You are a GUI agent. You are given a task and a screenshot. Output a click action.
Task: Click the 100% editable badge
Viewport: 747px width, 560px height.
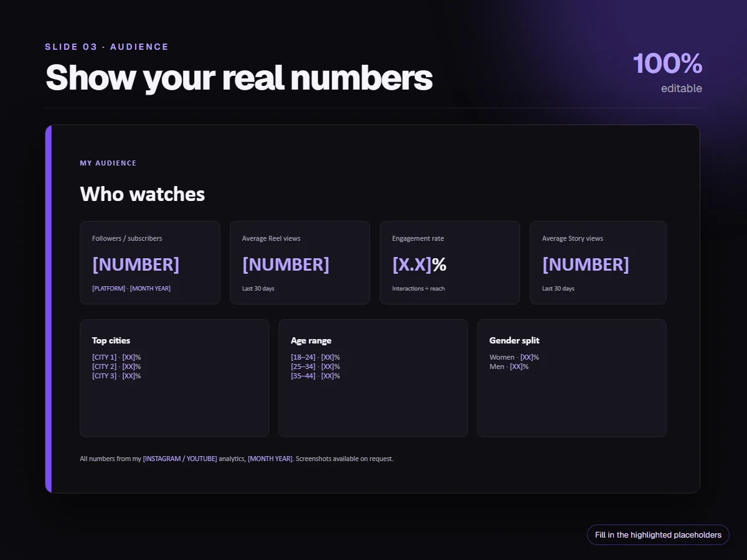tap(668, 73)
